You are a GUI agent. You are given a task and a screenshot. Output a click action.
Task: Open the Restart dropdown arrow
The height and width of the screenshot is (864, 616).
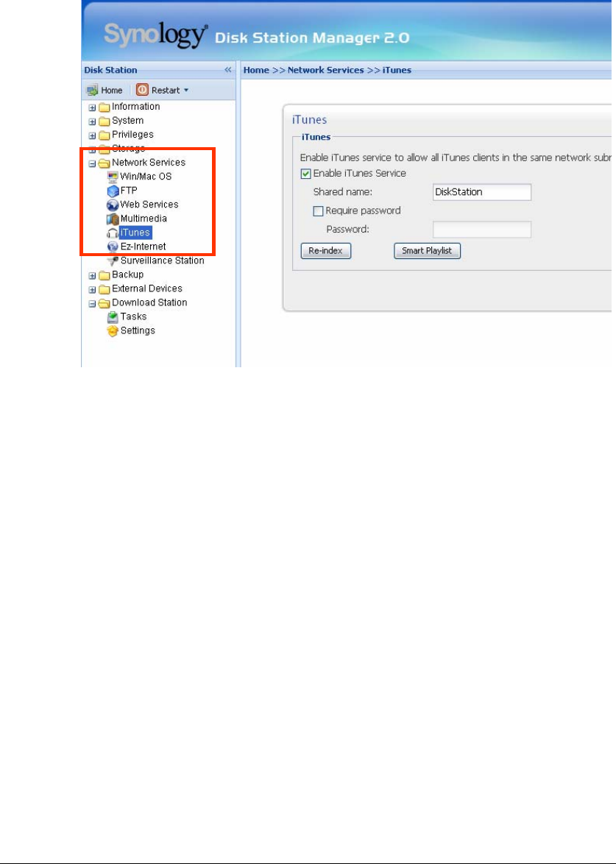pos(186,91)
